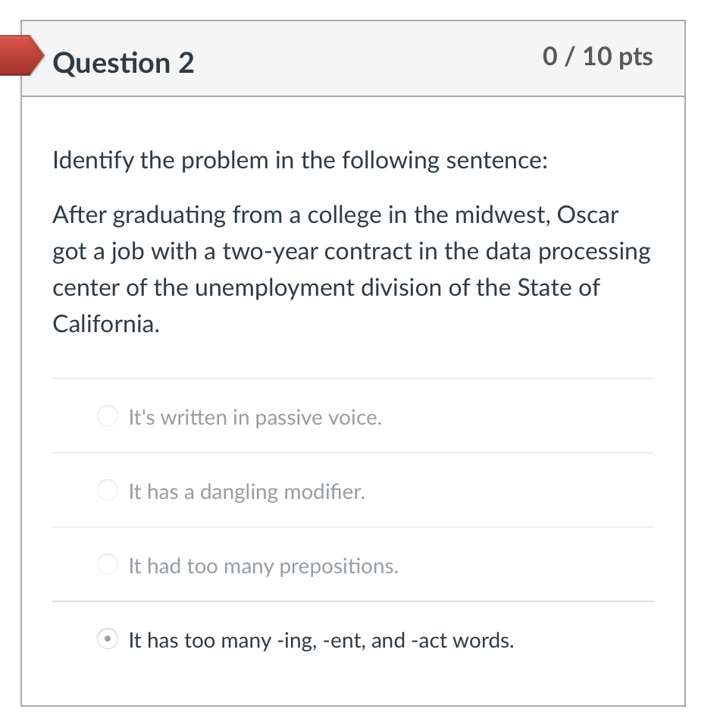Select the radio button for passive voice answer
The height and width of the screenshot is (728, 717).
tap(108, 416)
